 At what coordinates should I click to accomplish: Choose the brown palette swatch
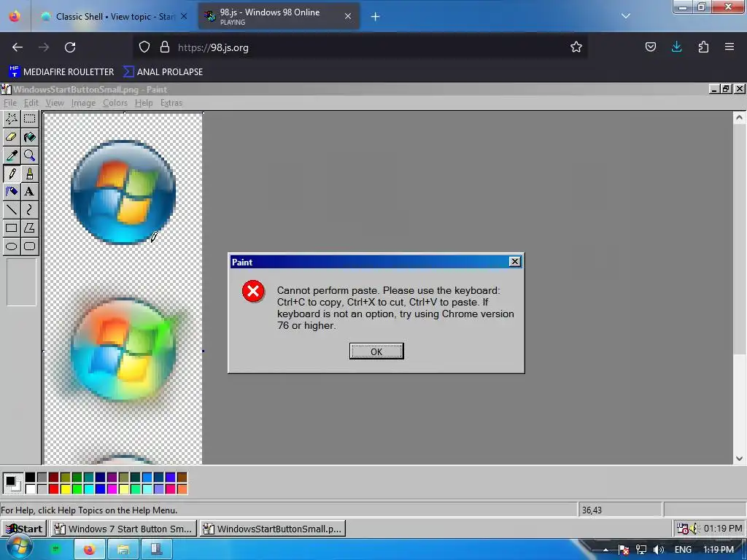[x=182, y=477]
